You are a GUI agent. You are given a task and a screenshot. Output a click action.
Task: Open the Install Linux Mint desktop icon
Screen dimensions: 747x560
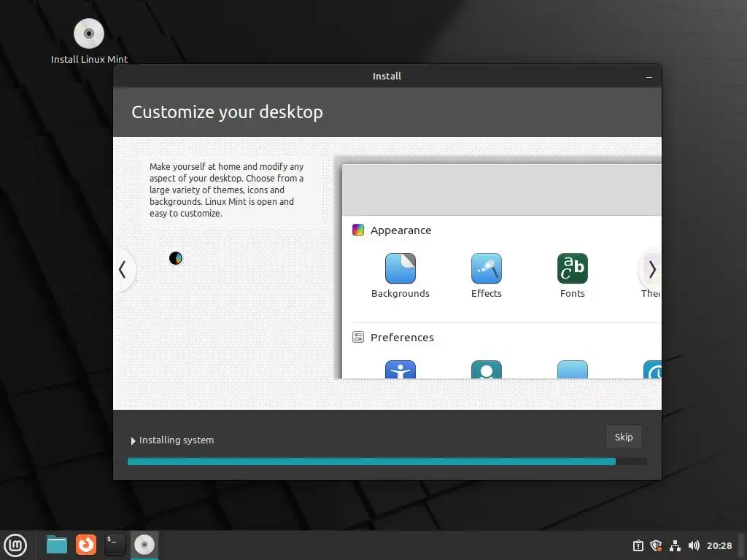(89, 41)
